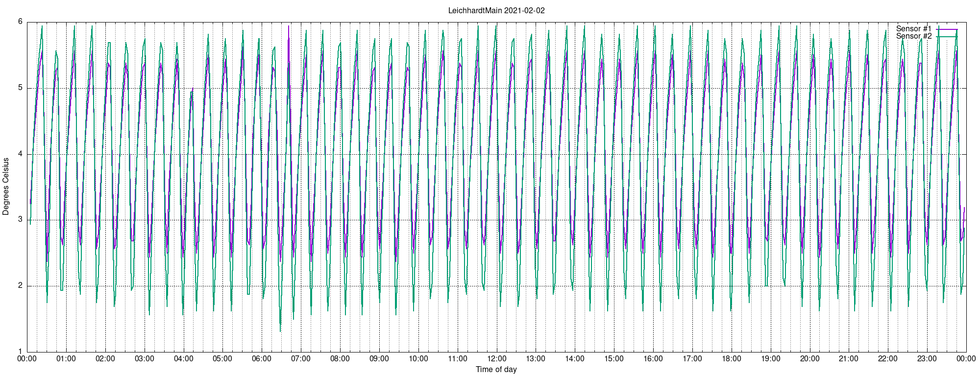Click the y-axis value 6 label
The height and width of the screenshot is (376, 980).
[21, 22]
